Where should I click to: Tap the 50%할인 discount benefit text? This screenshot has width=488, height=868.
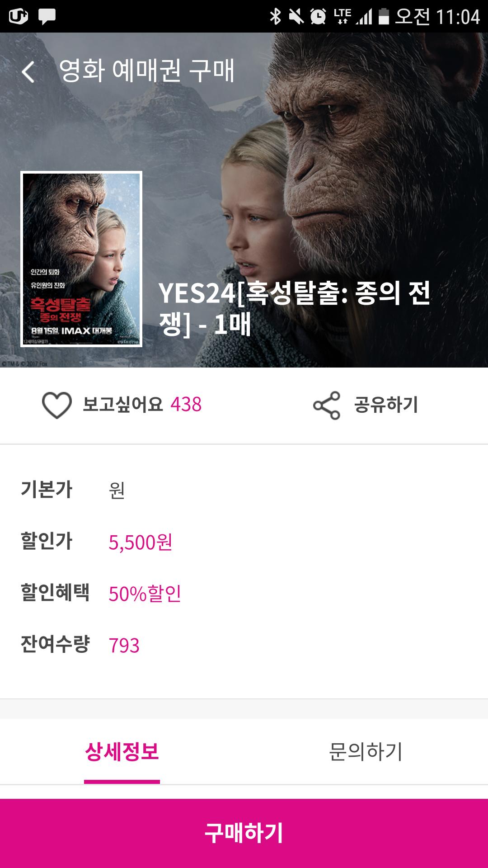coord(145,594)
